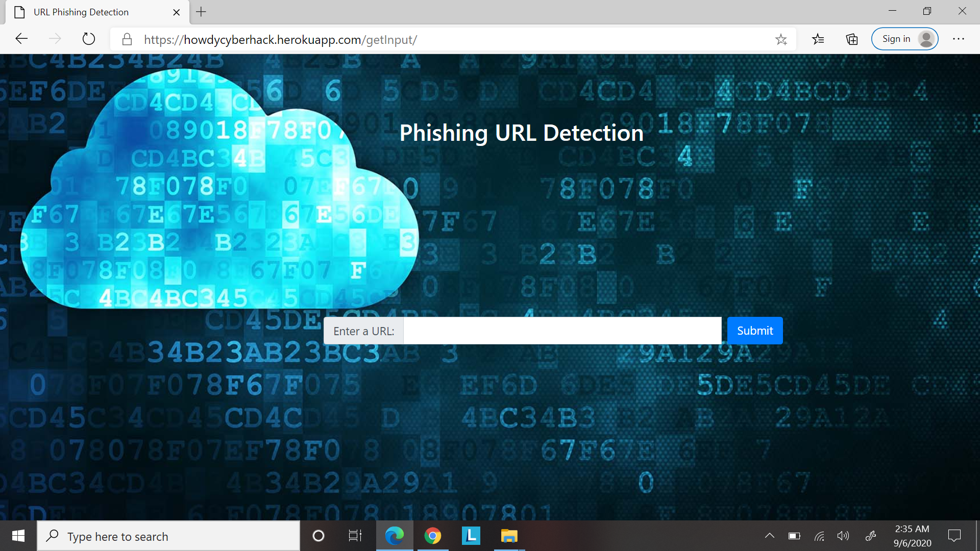980x551 pixels.
Task: Open Chrome from the taskbar
Action: pos(433,536)
